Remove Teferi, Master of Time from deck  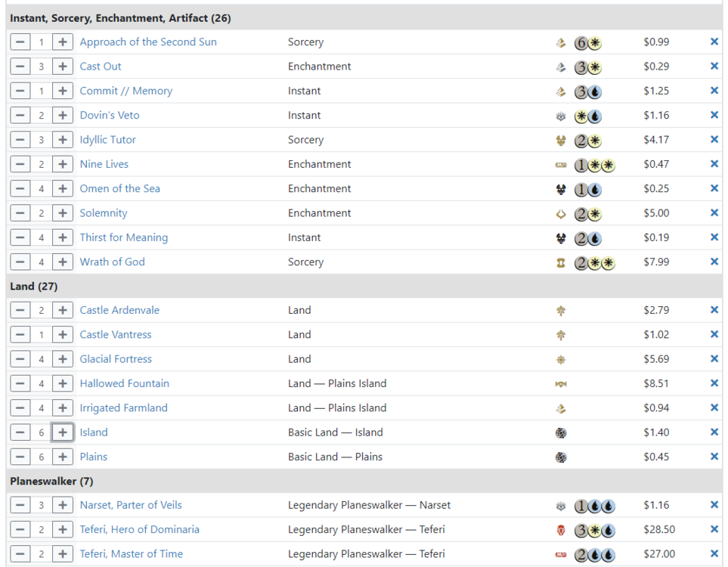714,554
